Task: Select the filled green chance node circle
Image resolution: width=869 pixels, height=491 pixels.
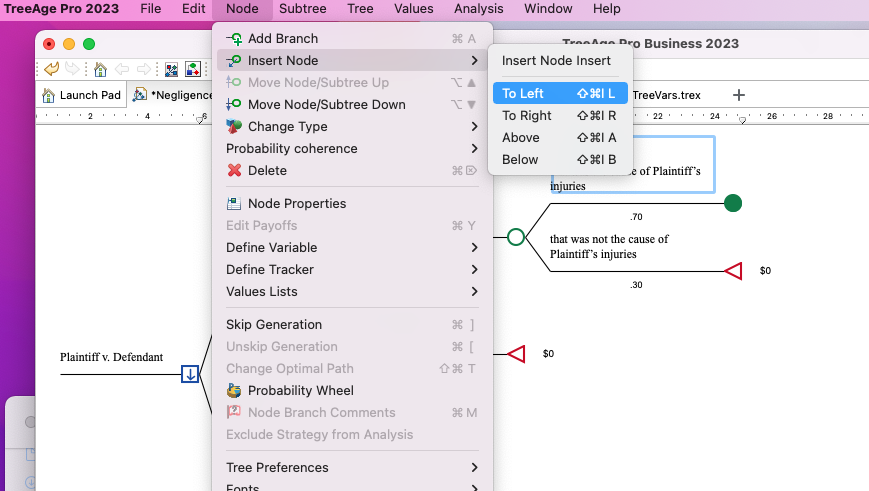Action: point(733,203)
